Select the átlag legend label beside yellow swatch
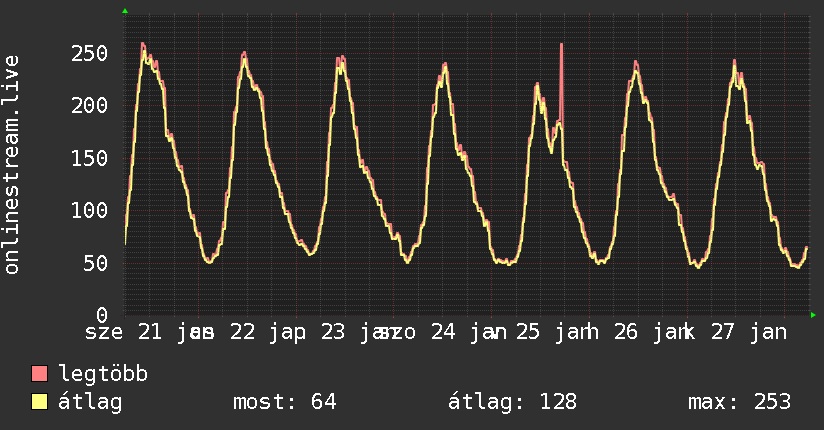This screenshot has width=824, height=430. (90, 402)
